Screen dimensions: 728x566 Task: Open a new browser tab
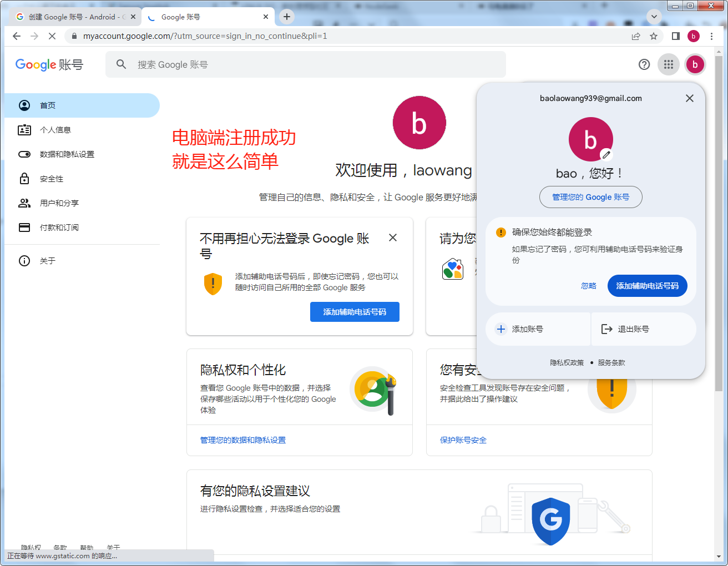(286, 17)
